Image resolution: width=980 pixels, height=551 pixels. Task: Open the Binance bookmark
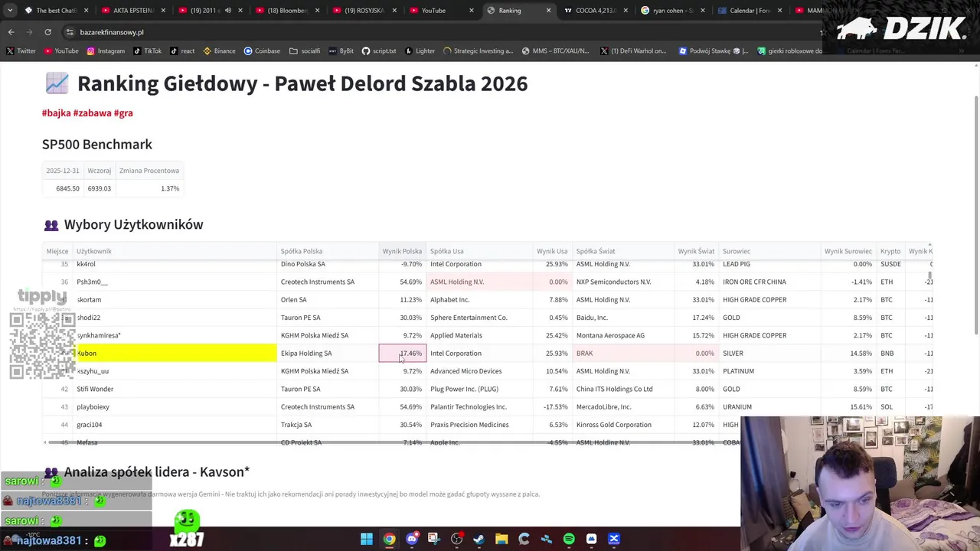click(219, 51)
